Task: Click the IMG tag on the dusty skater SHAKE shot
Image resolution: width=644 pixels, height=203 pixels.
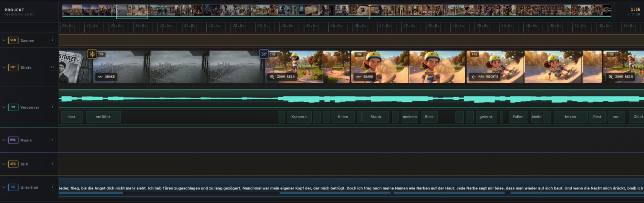Action: click(x=359, y=55)
